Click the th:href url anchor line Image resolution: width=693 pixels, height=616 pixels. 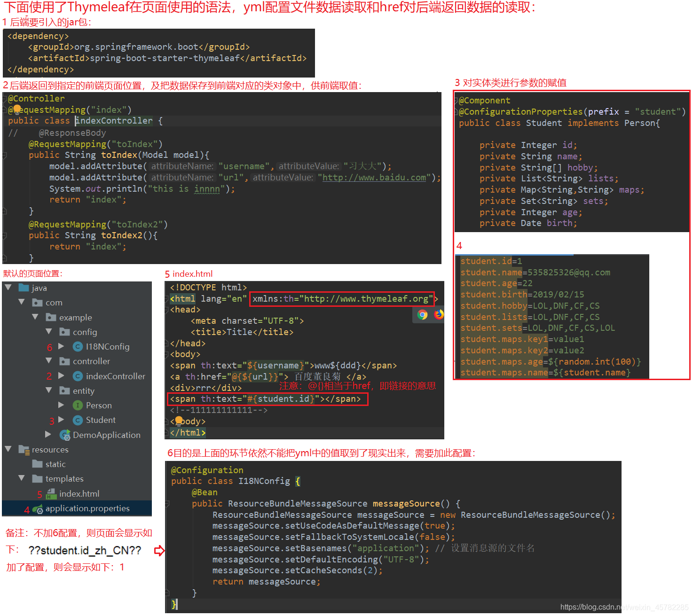[x=268, y=377]
